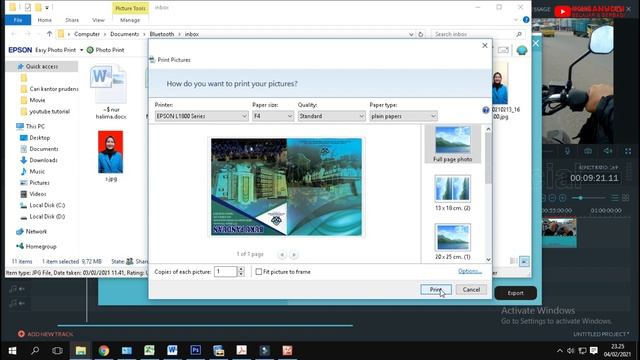Screen dimensions: 640x360
Task: Select the Picture Tools tab
Action: point(130,8)
